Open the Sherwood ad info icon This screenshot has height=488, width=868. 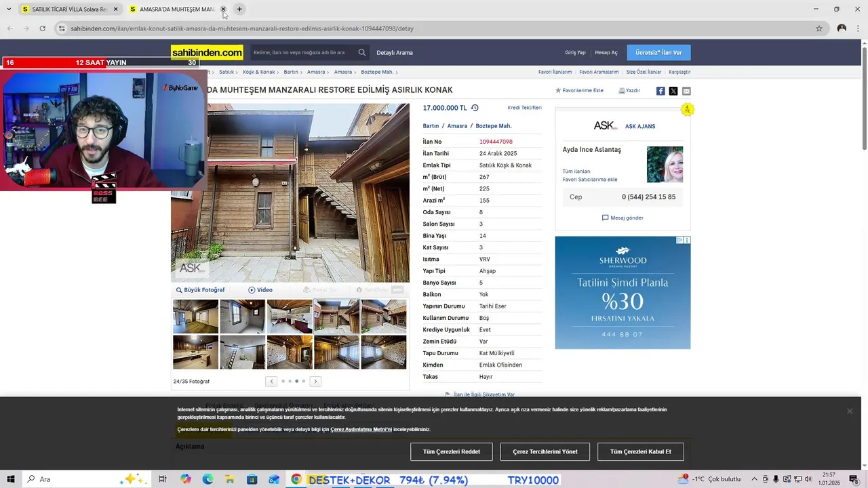680,240
